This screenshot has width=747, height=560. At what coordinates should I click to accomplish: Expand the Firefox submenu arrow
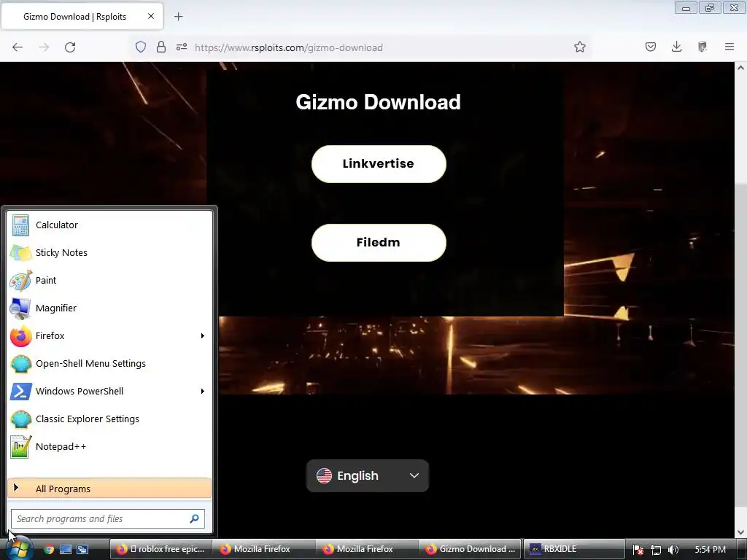[x=203, y=335]
